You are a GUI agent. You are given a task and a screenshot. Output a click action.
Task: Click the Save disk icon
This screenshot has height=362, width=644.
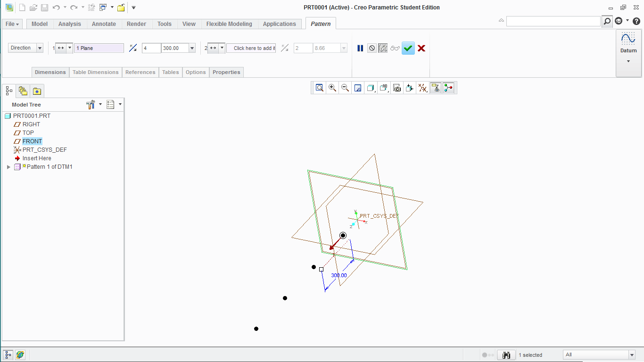click(44, 8)
